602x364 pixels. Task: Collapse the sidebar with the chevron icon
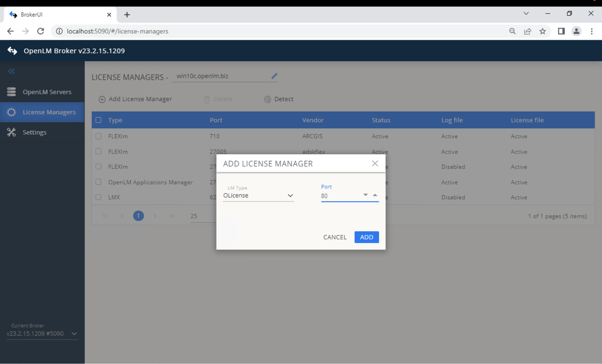coord(11,71)
